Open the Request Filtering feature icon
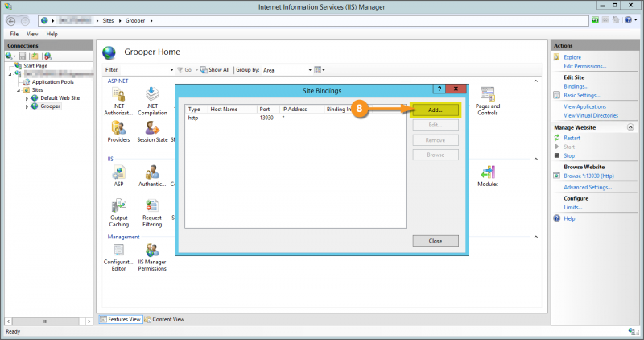The image size is (644, 340). (152, 205)
